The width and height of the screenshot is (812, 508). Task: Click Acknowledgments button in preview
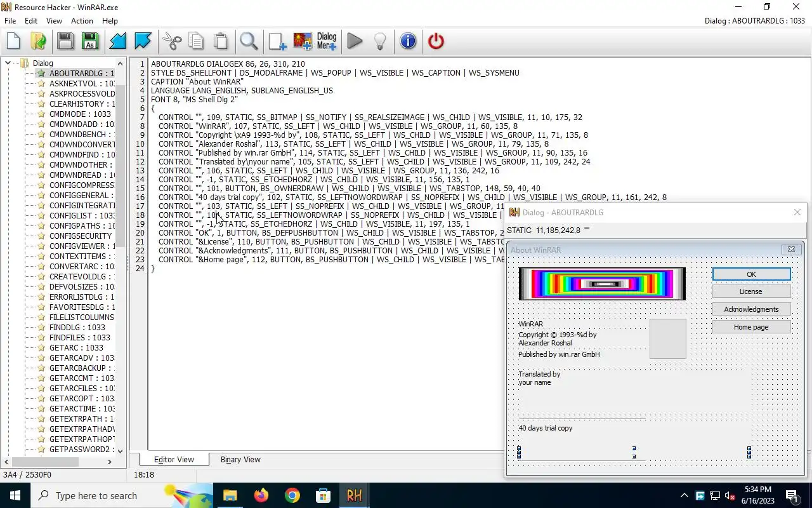coord(751,309)
